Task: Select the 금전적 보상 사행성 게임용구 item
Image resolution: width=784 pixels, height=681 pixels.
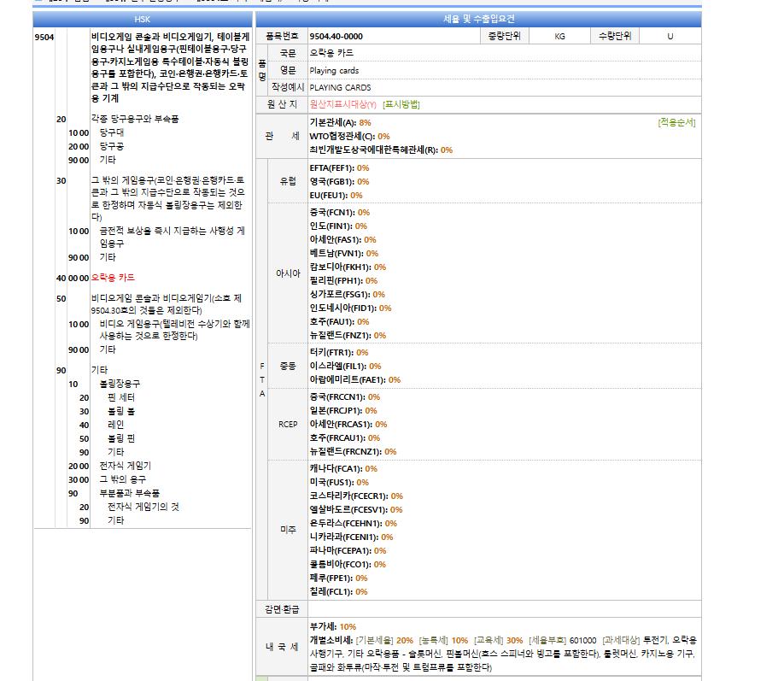Action: [x=172, y=238]
